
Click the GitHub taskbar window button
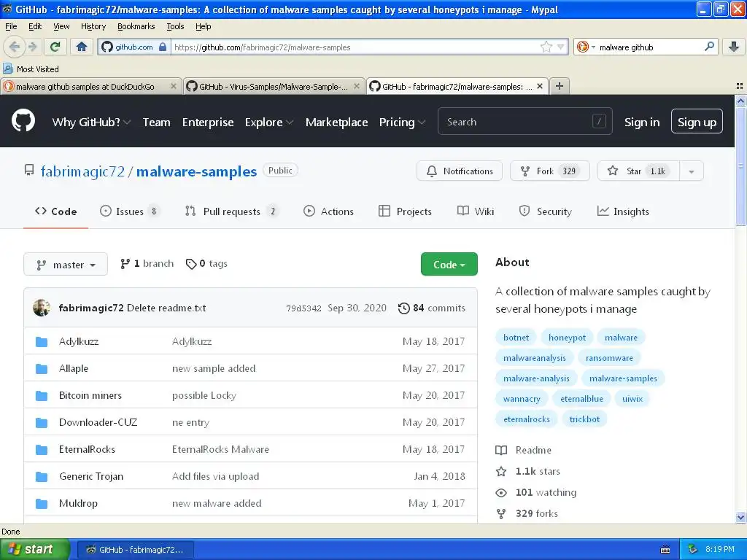pos(135,550)
